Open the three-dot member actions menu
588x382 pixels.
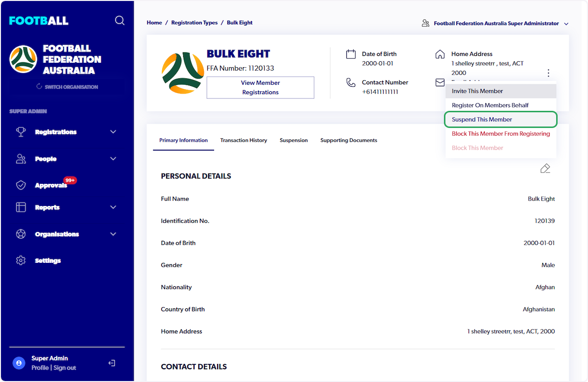coord(548,73)
